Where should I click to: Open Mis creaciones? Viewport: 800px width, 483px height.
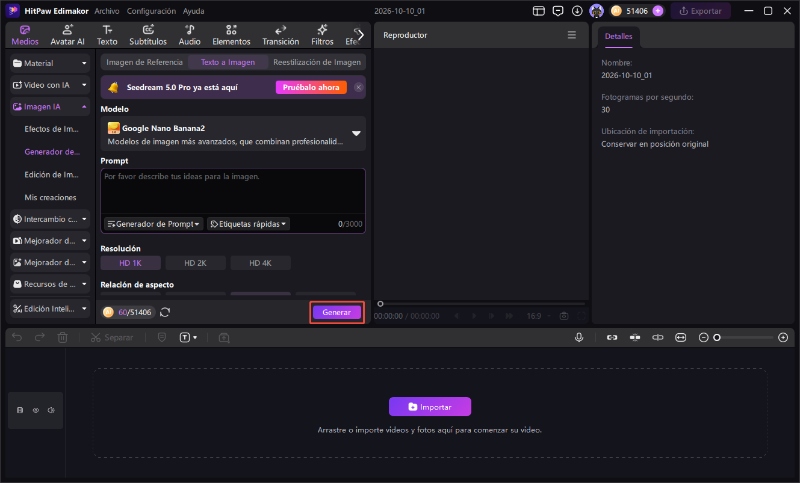[50, 197]
